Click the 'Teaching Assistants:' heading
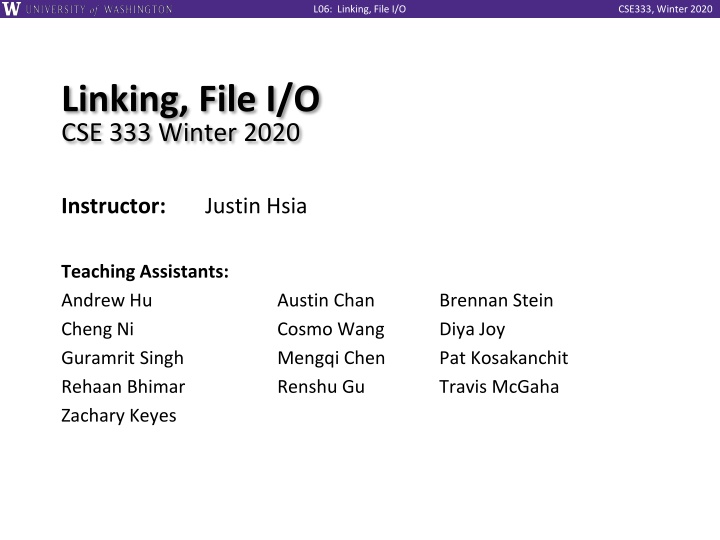 pos(145,271)
